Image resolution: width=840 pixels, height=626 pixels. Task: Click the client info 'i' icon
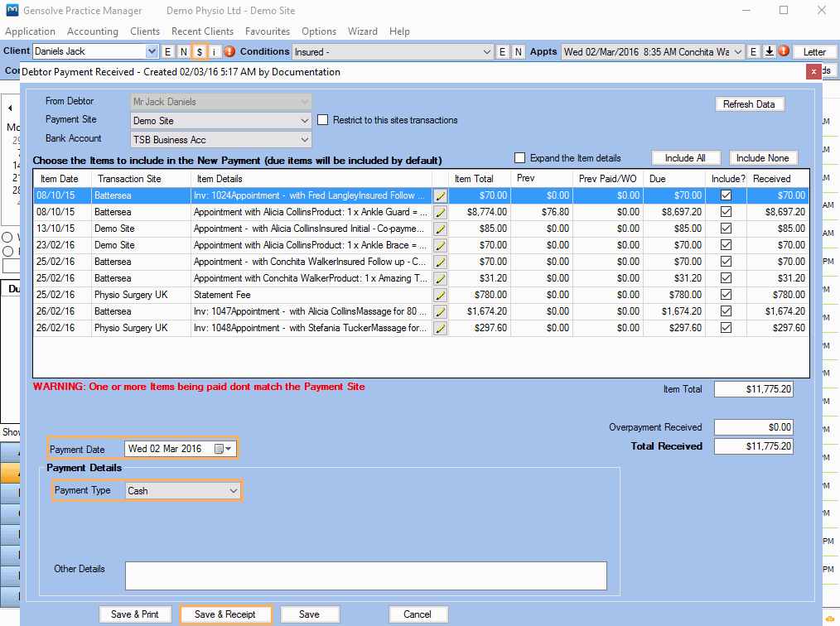214,51
